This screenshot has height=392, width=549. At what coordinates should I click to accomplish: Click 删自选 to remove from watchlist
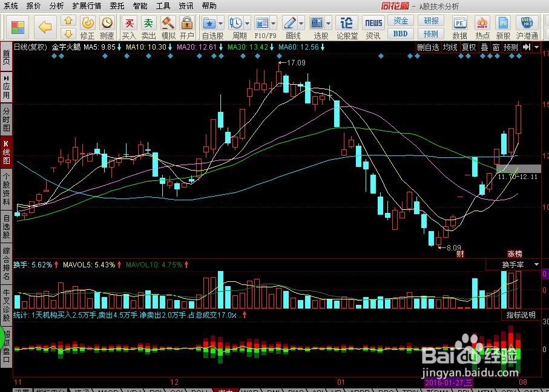click(x=428, y=47)
